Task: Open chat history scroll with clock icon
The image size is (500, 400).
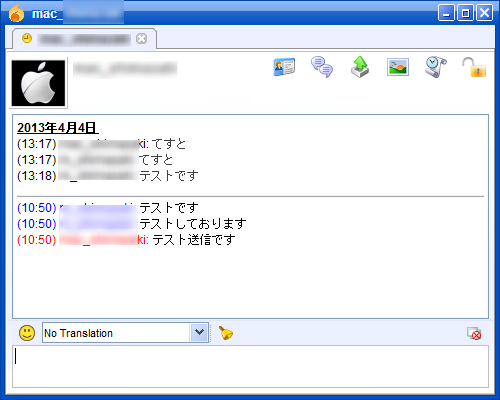Action: point(436,67)
